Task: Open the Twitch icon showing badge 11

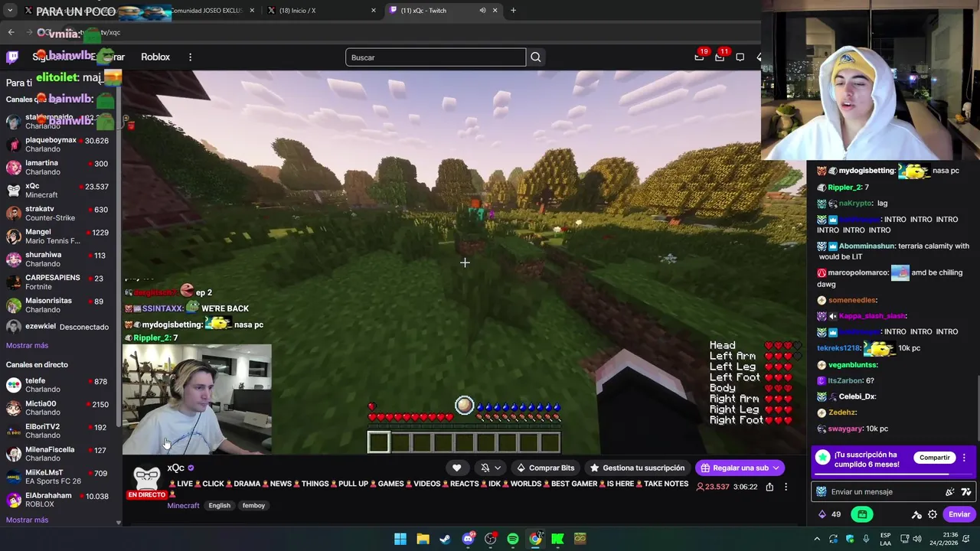Action: [x=720, y=57]
